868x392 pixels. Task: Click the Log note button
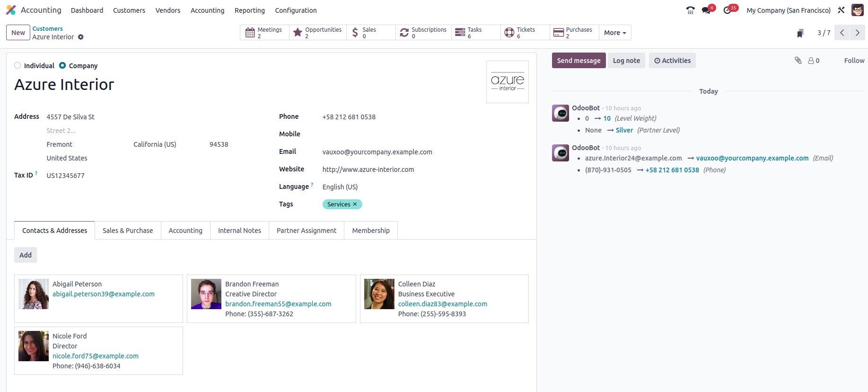tap(626, 61)
